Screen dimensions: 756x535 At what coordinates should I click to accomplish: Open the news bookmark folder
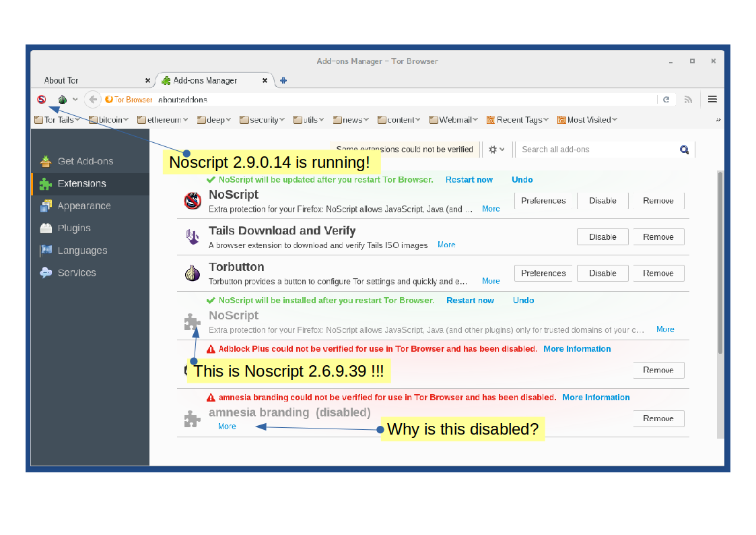coord(351,120)
